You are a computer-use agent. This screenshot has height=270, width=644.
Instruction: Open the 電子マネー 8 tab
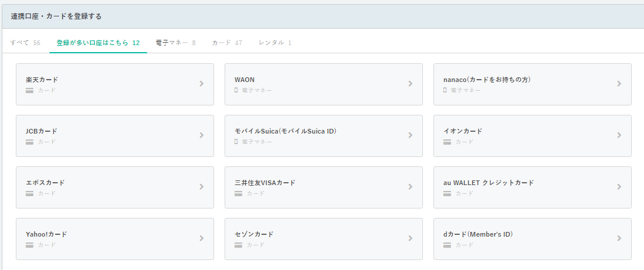176,43
